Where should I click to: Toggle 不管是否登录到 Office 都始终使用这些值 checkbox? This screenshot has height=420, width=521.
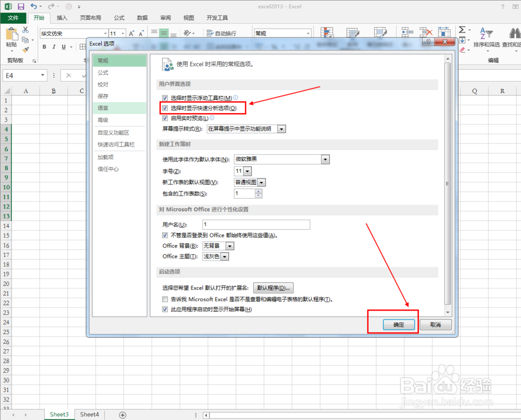click(165, 235)
